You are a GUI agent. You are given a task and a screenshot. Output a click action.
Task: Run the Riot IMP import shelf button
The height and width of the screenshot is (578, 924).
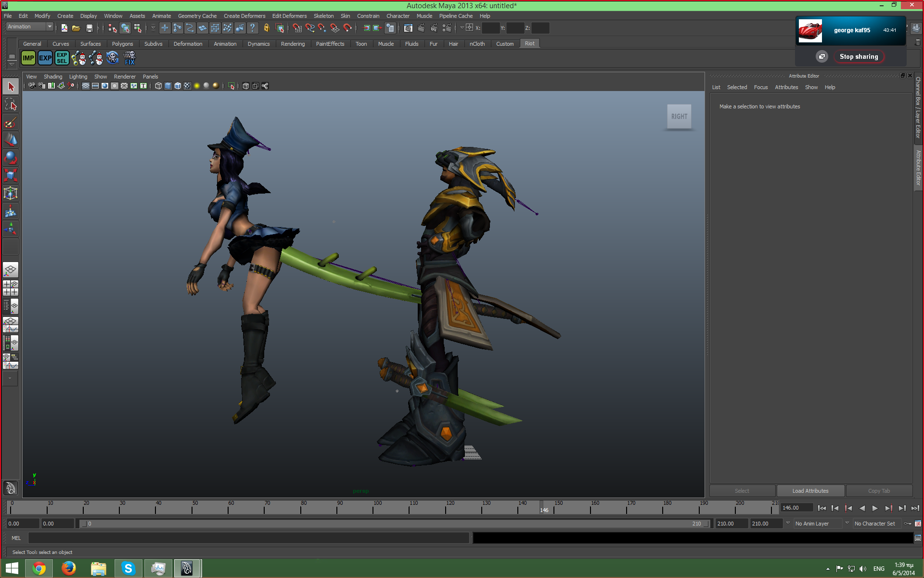pyautogui.click(x=28, y=58)
